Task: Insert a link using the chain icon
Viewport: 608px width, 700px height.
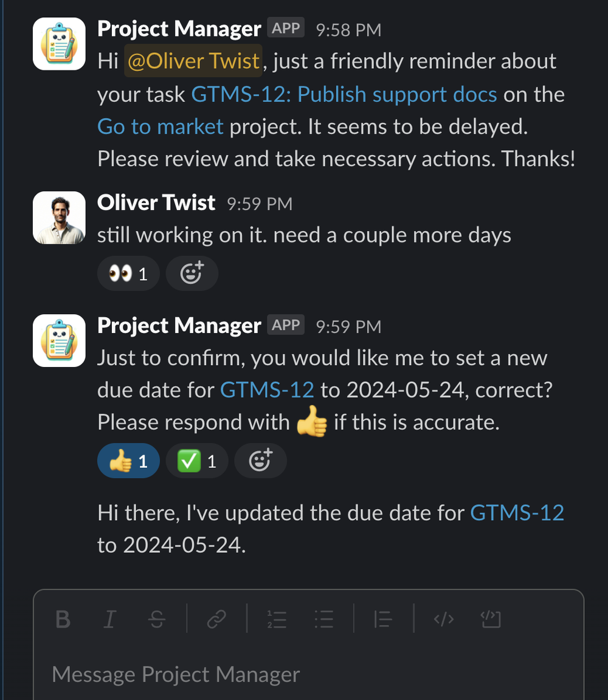Action: 216,619
